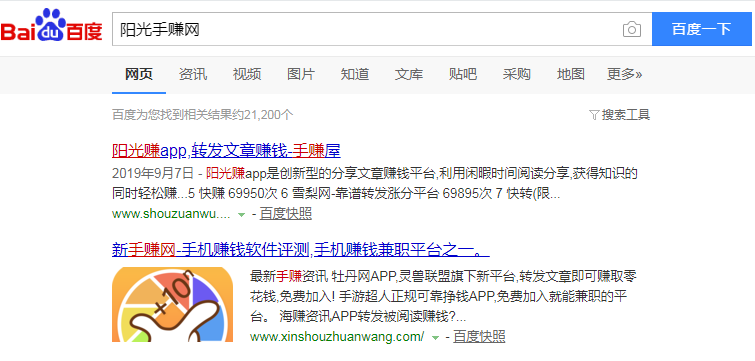Open the 图片 tab

(301, 74)
